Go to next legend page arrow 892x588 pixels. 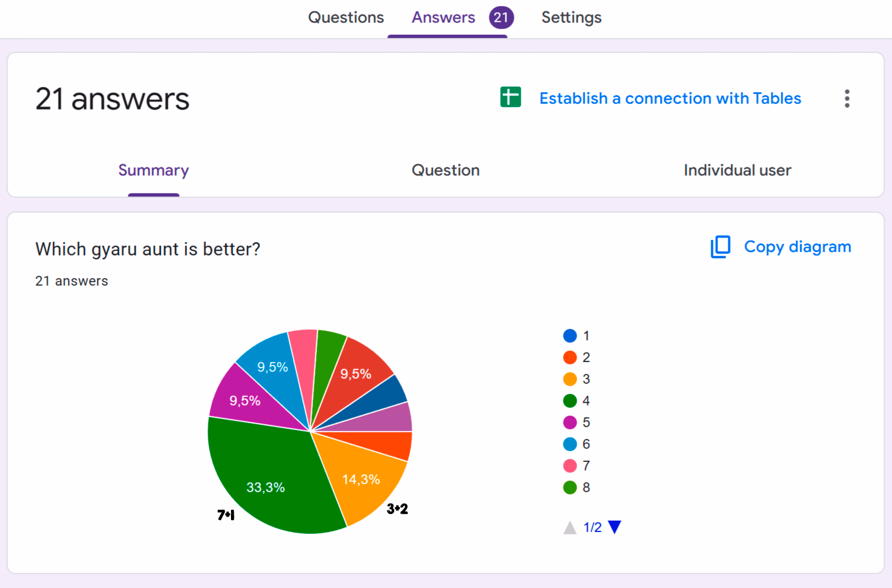pos(614,527)
